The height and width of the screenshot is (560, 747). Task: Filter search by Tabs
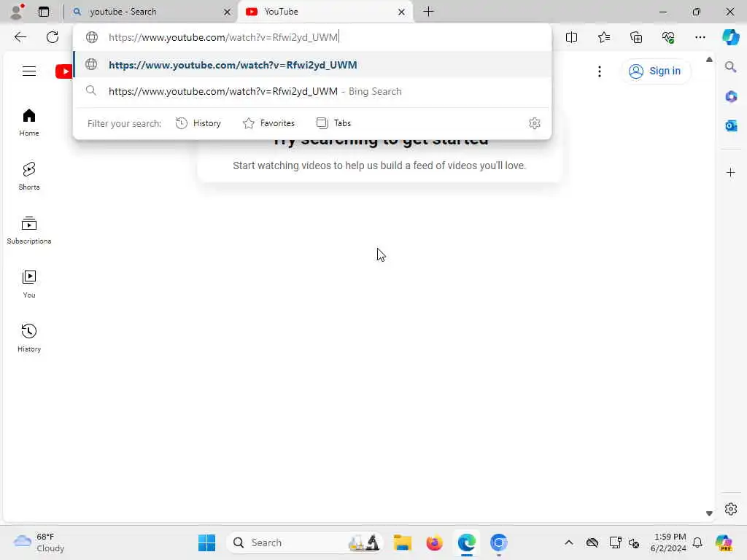pyautogui.click(x=333, y=123)
